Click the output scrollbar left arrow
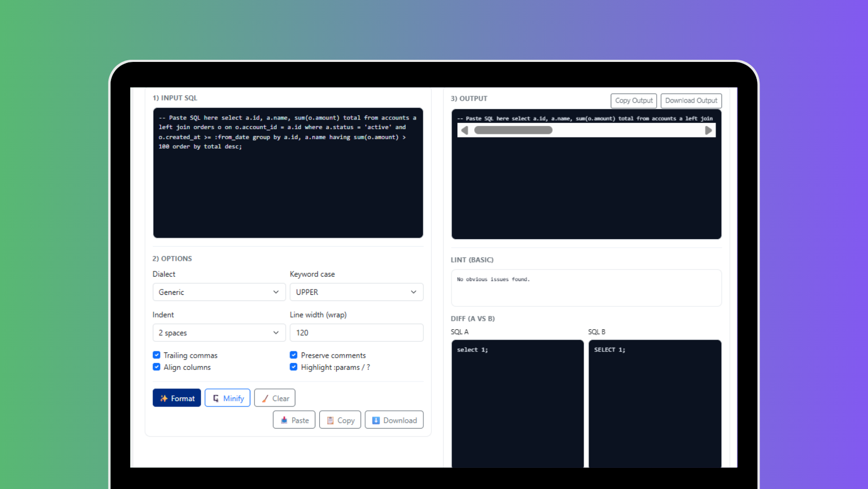Viewport: 868px width, 489px height. [465, 131]
